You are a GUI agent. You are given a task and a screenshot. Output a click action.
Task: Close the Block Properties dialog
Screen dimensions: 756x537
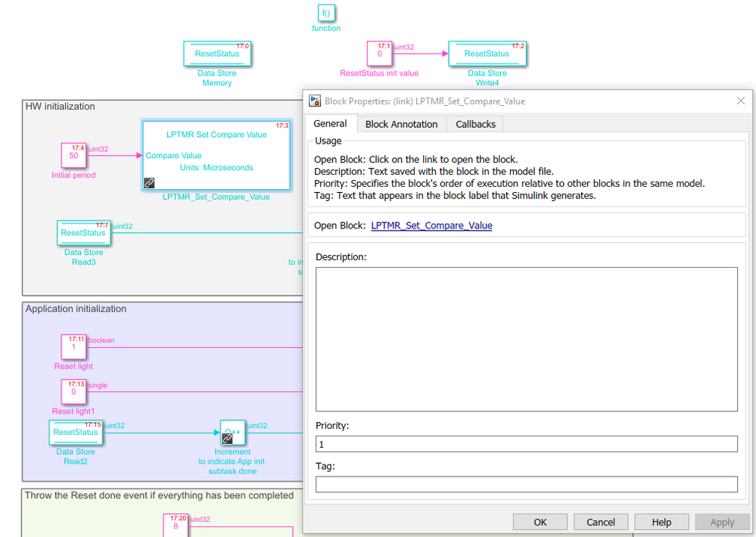(741, 101)
